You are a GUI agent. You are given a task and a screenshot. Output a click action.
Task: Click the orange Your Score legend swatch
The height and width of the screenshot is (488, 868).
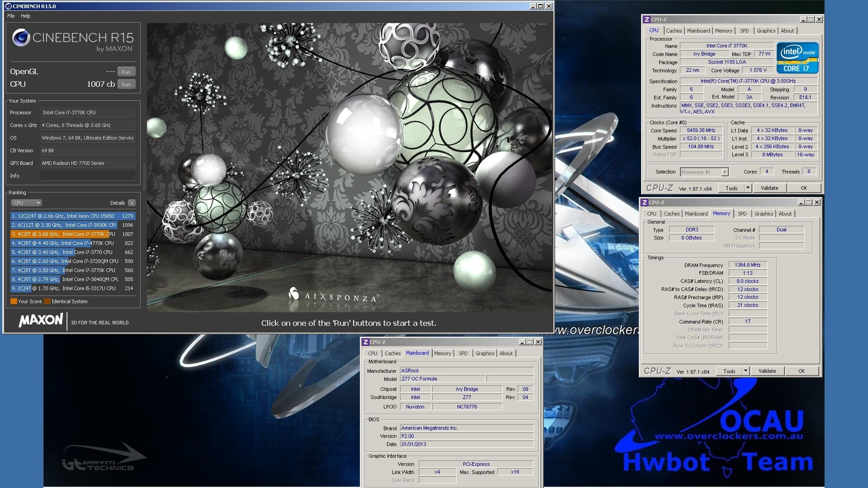coord(14,301)
